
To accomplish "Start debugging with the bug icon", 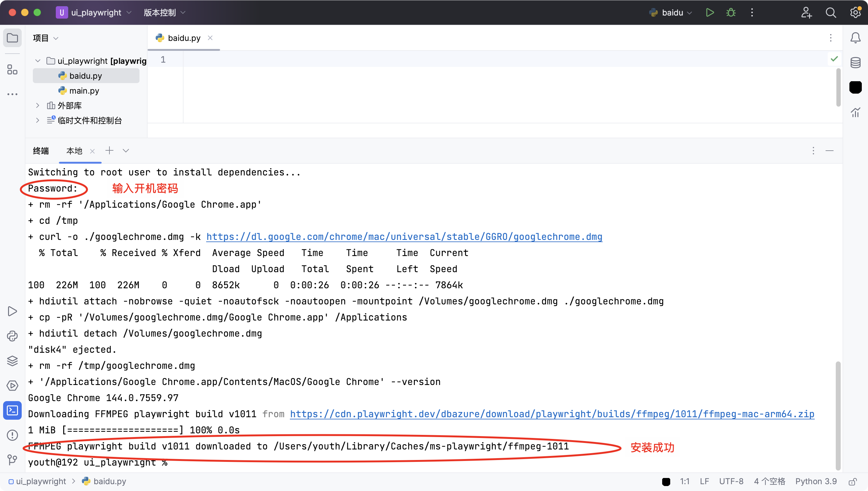I will [731, 13].
